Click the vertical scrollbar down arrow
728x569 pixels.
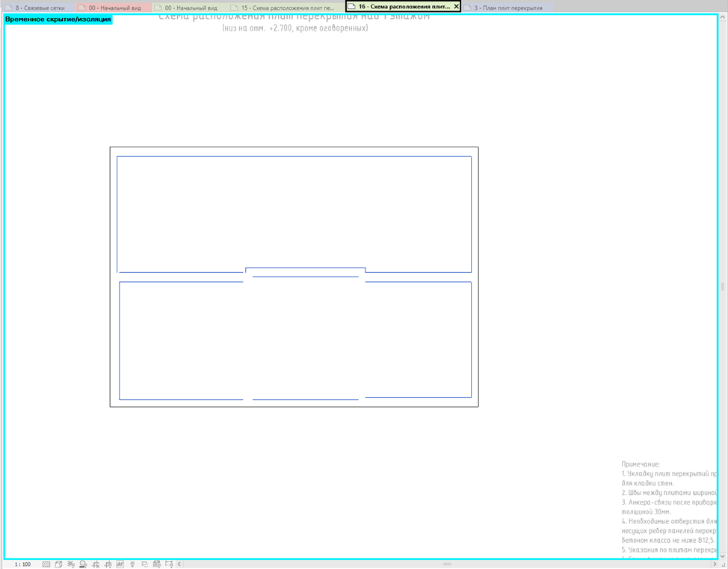[x=723, y=556]
